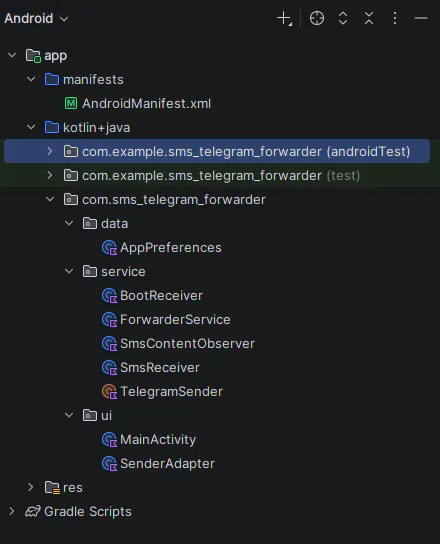
Task: Collapse the kotlin+java folder chevron
Action: [31, 127]
